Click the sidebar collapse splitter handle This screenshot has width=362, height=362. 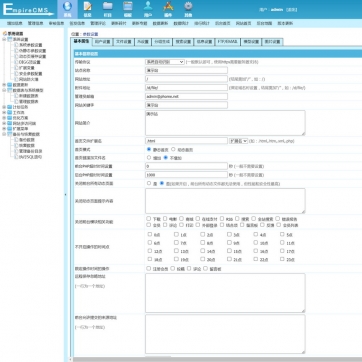tap(65, 194)
